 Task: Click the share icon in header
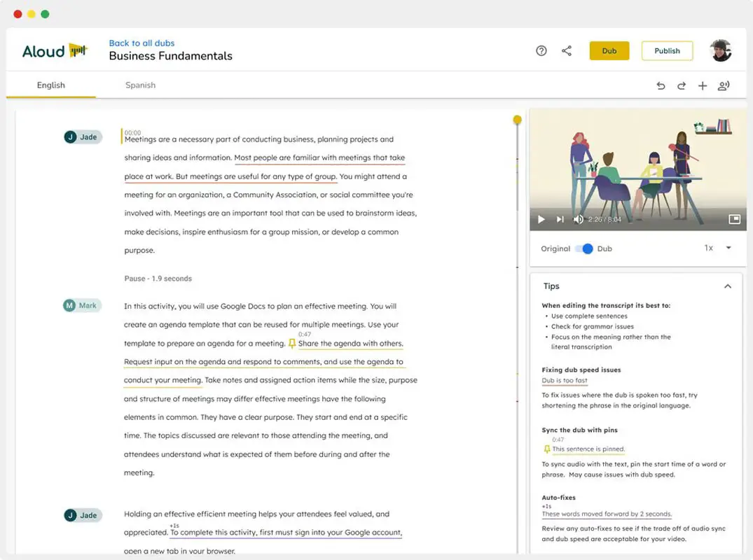(567, 51)
